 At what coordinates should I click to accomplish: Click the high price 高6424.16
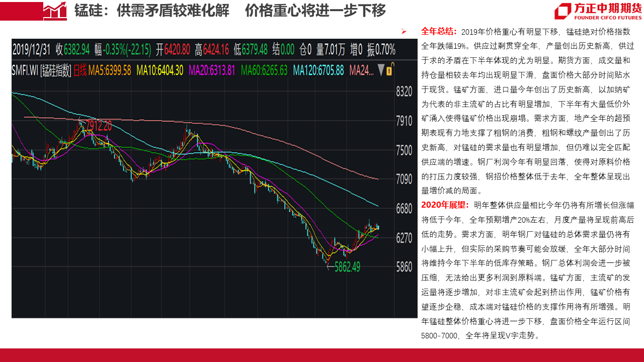tap(212, 50)
